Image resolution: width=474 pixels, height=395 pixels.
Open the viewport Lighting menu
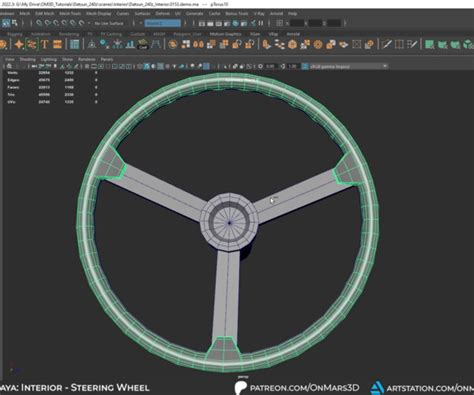49,59
